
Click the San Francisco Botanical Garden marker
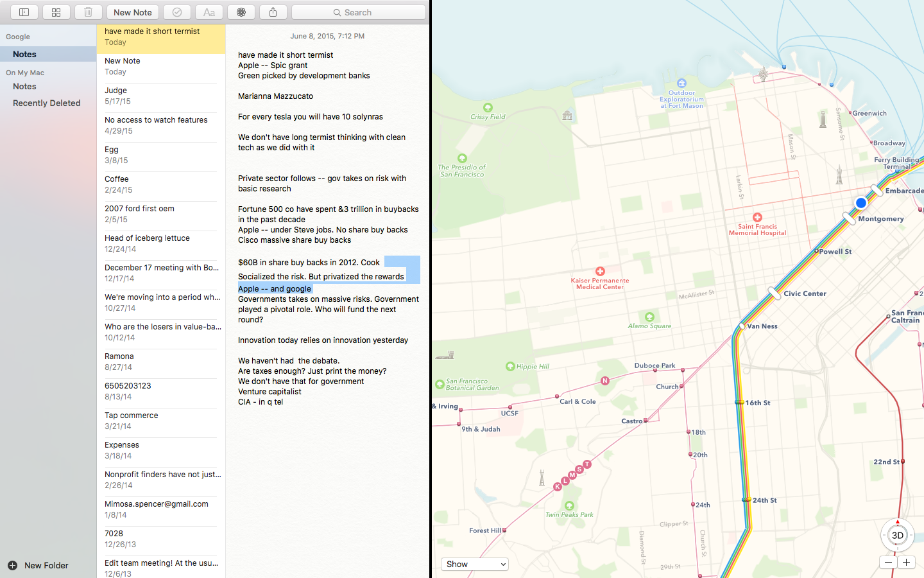click(440, 385)
